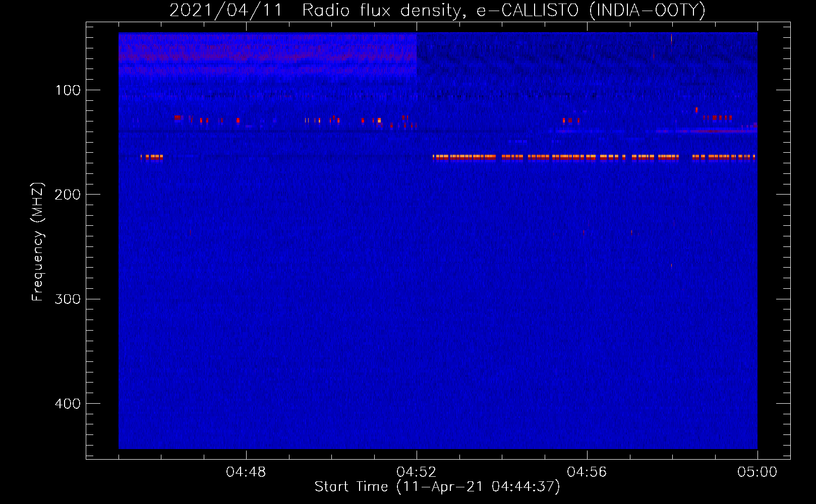Click the 'Frequency (MHZ)' y-axis label

click(38, 242)
